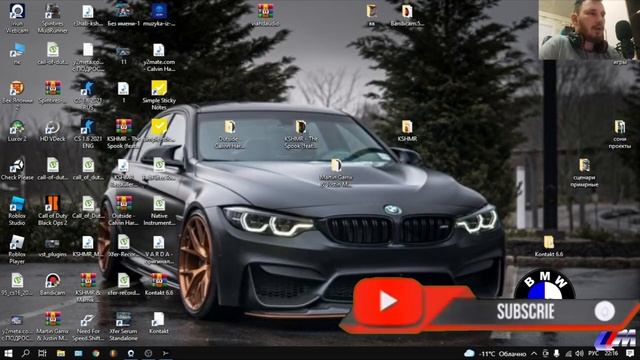Viewport: 640px width, 360px height.
Task: Select the Martin Garrix & Justin M archive
Action: coord(53,327)
